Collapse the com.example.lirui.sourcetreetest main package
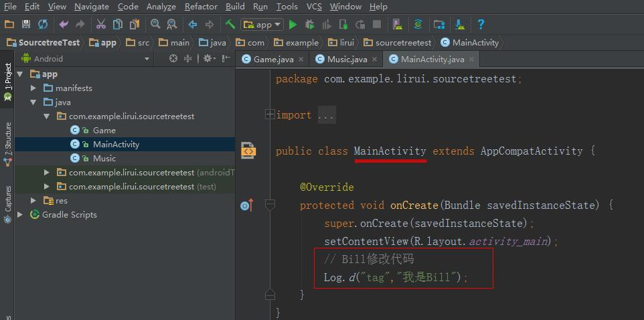This screenshot has width=644, height=320. tap(47, 116)
